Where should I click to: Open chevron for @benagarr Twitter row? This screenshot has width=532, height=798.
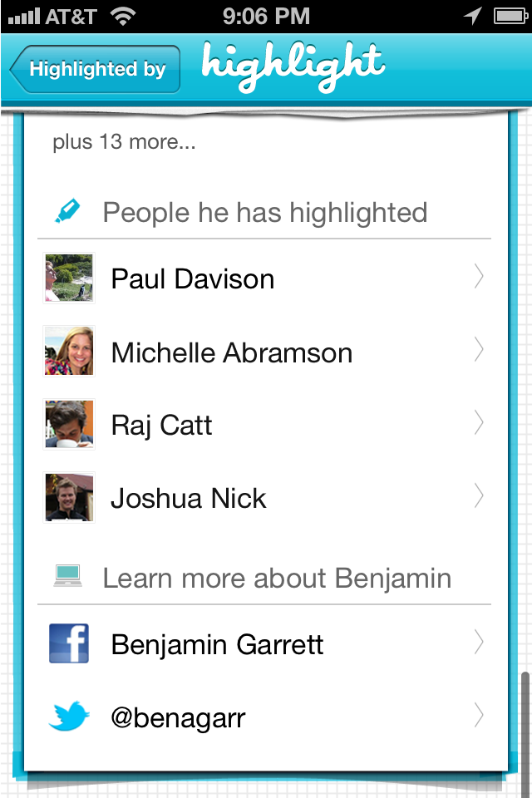(478, 716)
